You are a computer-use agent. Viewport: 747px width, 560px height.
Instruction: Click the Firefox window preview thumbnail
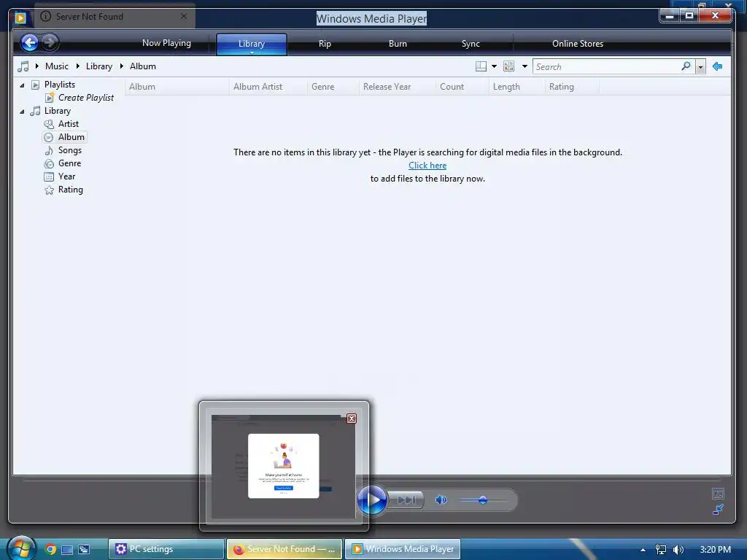(x=284, y=467)
